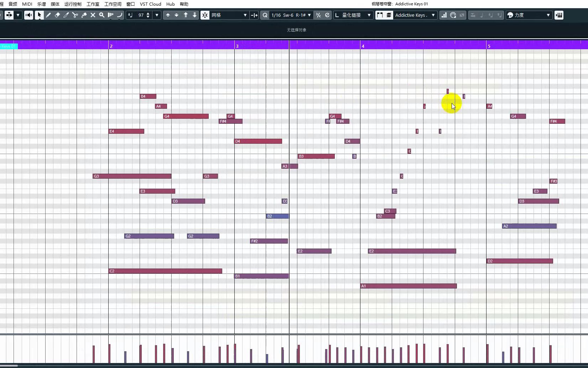This screenshot has width=588, height=368.
Task: Select the Erase tool
Action: [57, 15]
